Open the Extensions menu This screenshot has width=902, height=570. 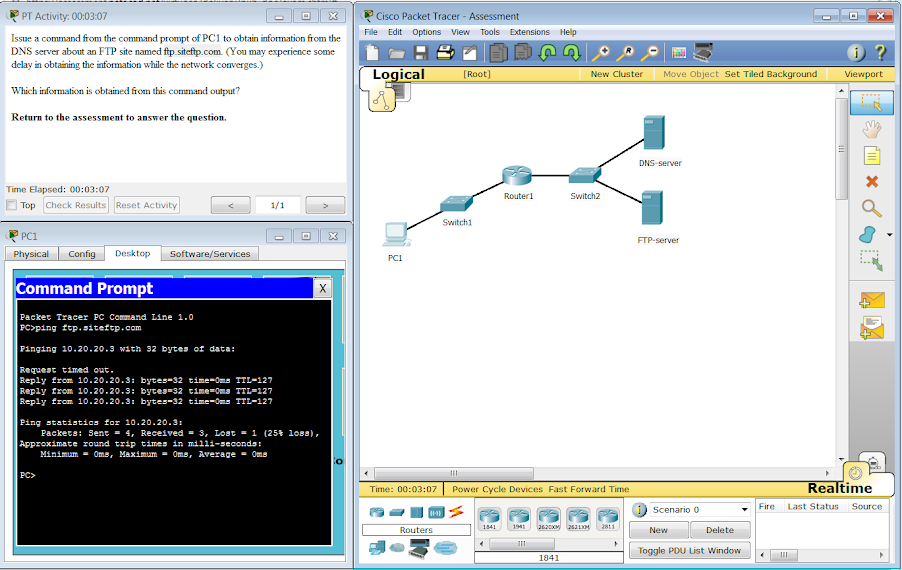(x=529, y=32)
